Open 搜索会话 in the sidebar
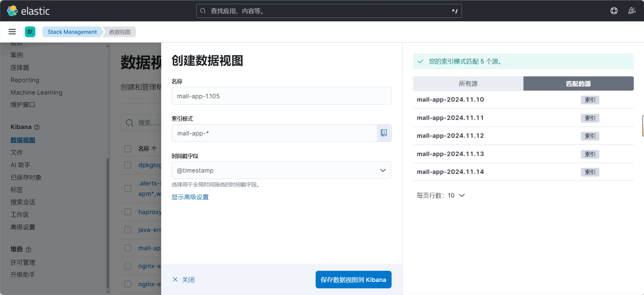The width and height of the screenshot is (644, 295). click(x=23, y=202)
